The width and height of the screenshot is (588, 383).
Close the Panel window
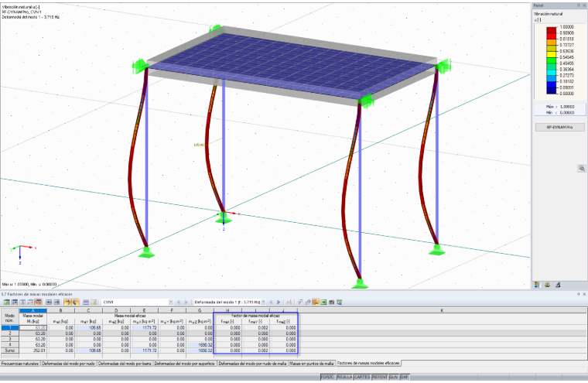coord(584,5)
